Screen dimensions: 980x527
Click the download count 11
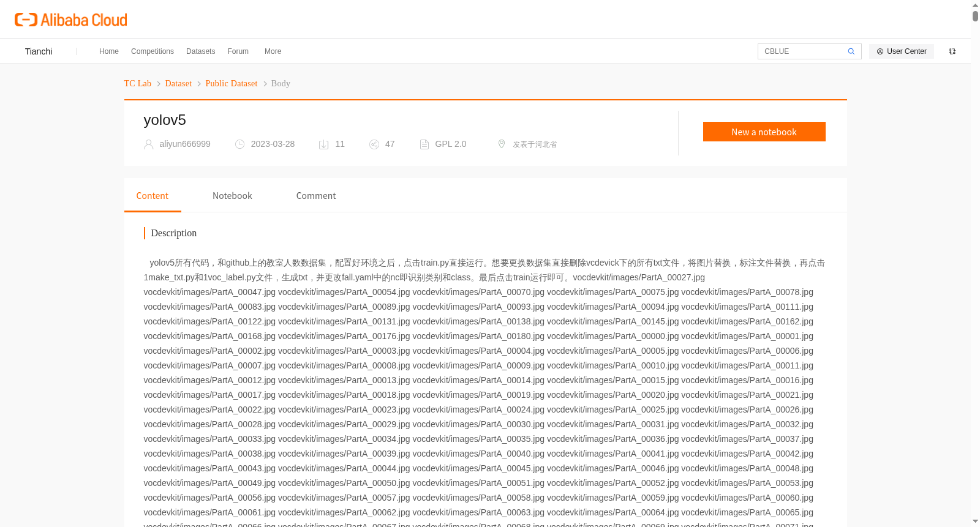[x=340, y=144]
